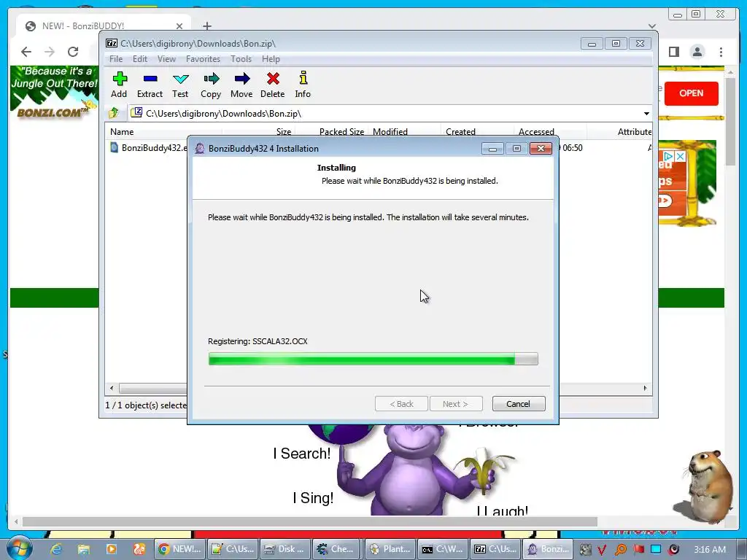Click the orange magnifier tray icon

click(x=620, y=550)
